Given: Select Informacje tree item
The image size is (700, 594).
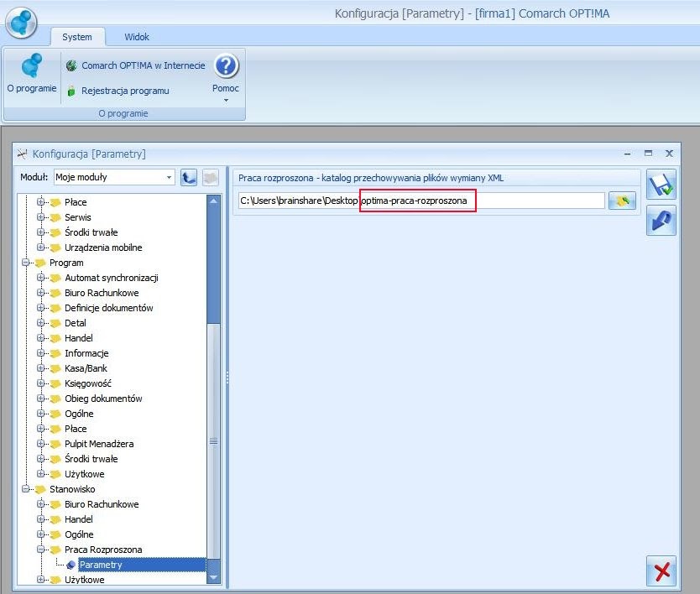Looking at the screenshot, I should tap(86, 354).
